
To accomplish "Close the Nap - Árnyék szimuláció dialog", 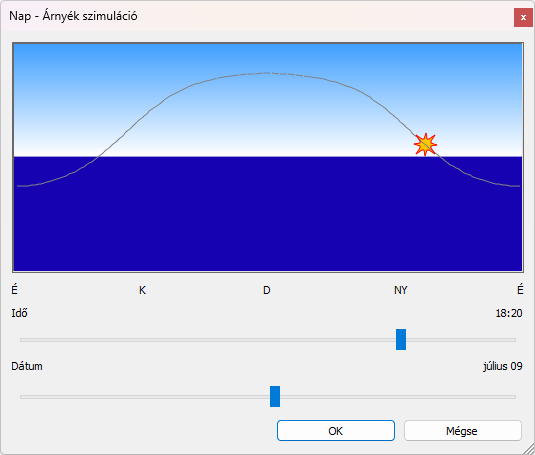I will (x=523, y=17).
